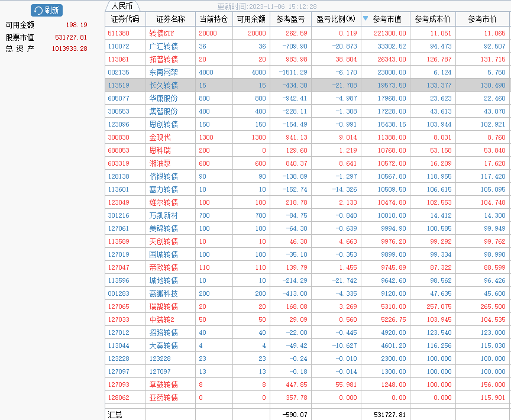Select the 人民币 currency tab
The image size is (511, 420).
coord(122,6)
